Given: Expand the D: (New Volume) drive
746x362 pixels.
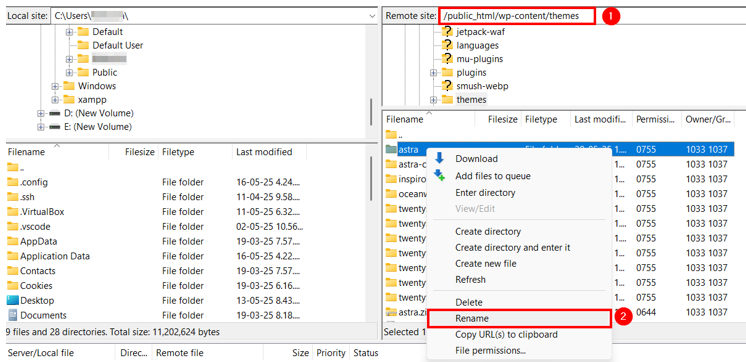Looking at the screenshot, I should tap(41, 114).
